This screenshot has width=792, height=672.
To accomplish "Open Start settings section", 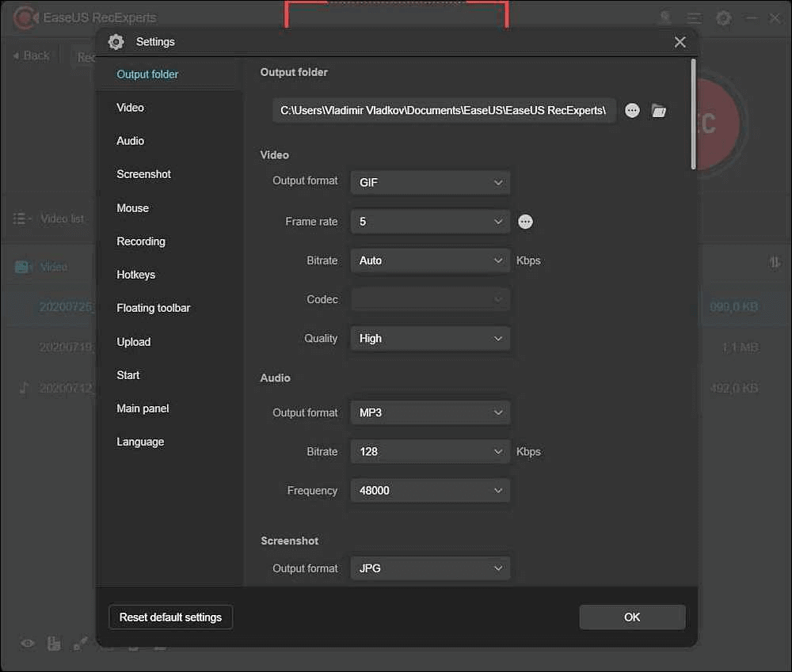I will 128,375.
